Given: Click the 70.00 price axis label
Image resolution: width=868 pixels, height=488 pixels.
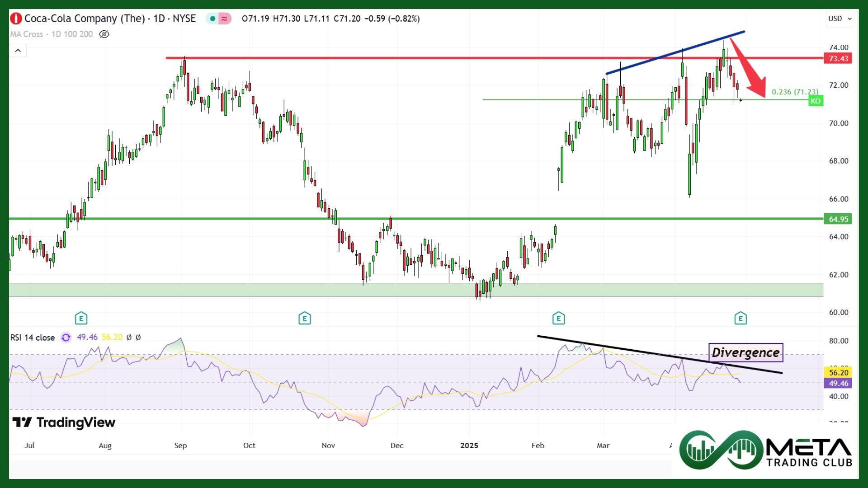Looking at the screenshot, I should click(x=839, y=123).
